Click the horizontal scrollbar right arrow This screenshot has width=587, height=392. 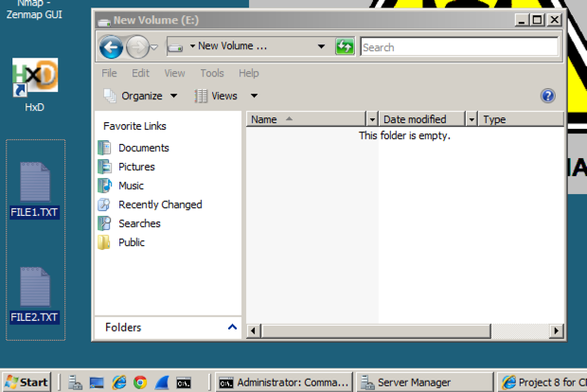557,331
